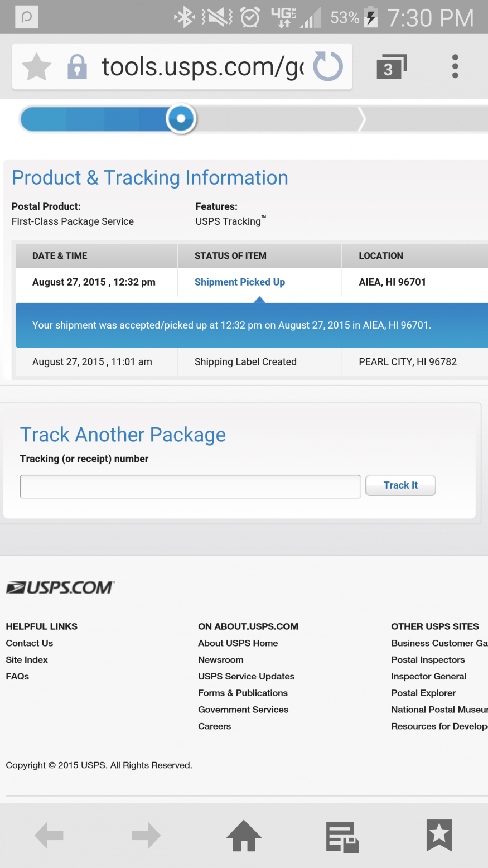Image resolution: width=488 pixels, height=868 pixels.
Task: Open USPS Service Updates link
Action: pos(246,676)
